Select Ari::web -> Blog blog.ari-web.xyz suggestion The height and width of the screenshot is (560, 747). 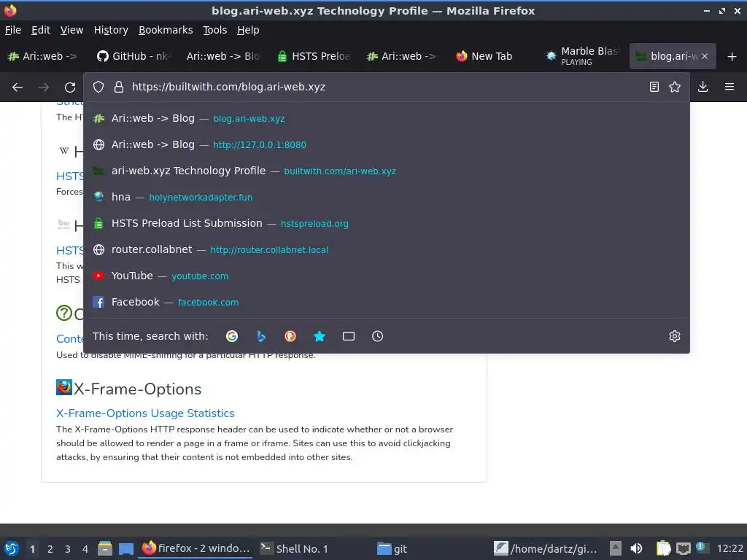[x=387, y=119]
